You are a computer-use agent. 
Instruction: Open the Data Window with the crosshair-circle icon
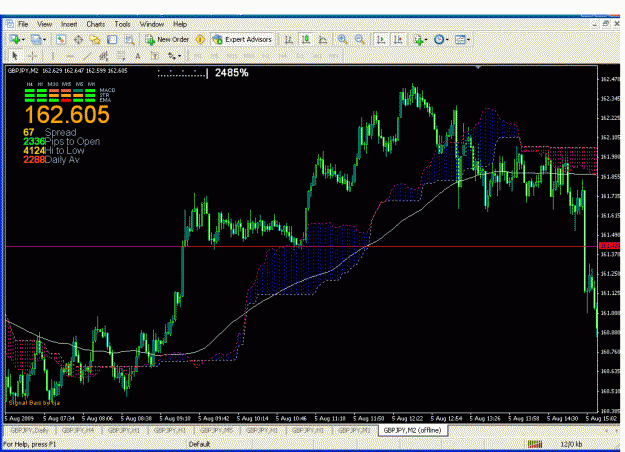click(78, 39)
